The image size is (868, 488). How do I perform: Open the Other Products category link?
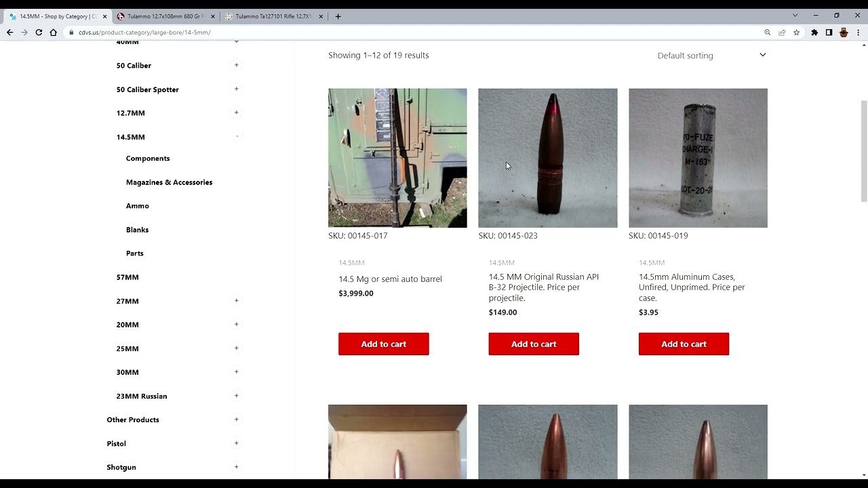[x=133, y=420]
